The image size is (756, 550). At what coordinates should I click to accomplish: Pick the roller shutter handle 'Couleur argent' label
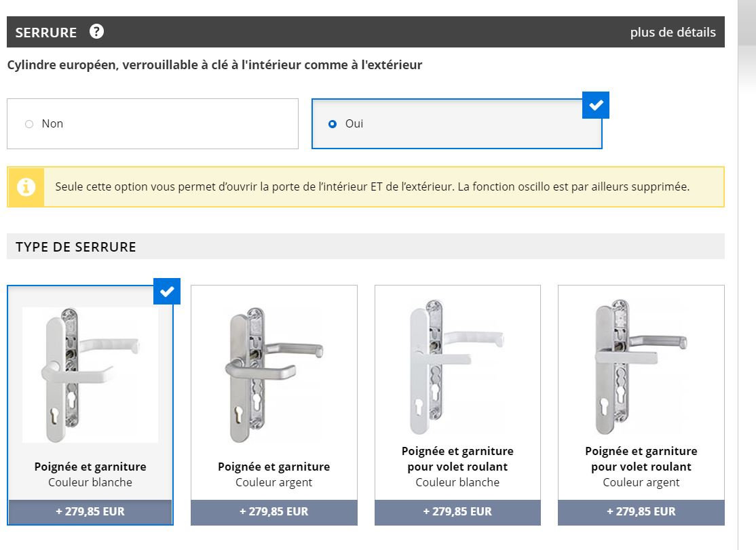[641, 467]
